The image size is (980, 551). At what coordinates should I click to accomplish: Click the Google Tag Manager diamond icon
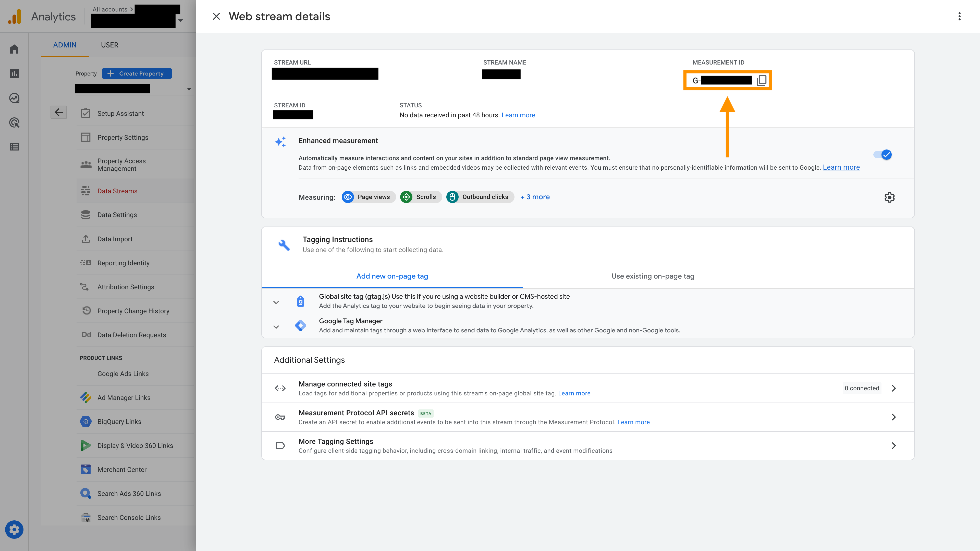click(300, 325)
